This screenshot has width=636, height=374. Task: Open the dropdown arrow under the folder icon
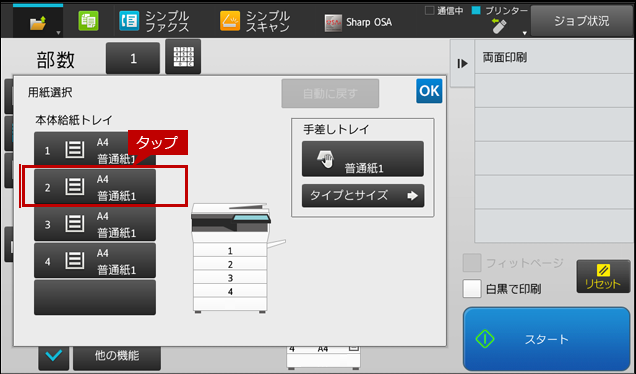[58, 33]
